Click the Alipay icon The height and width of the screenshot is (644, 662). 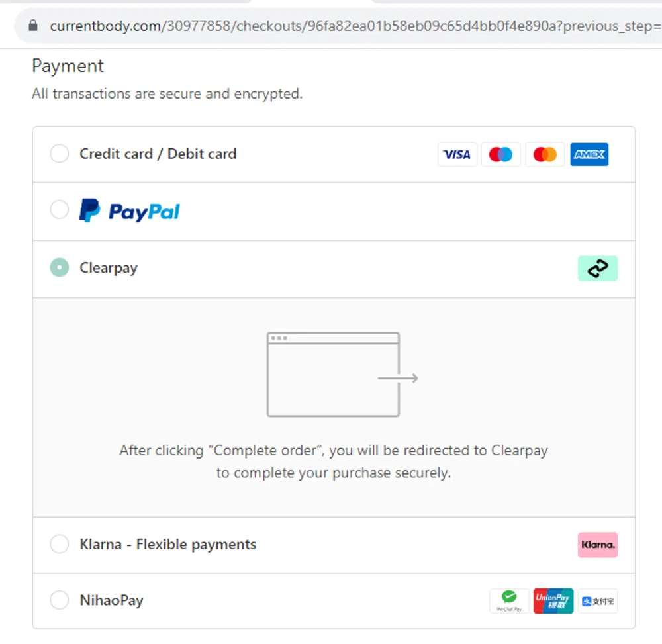597,600
